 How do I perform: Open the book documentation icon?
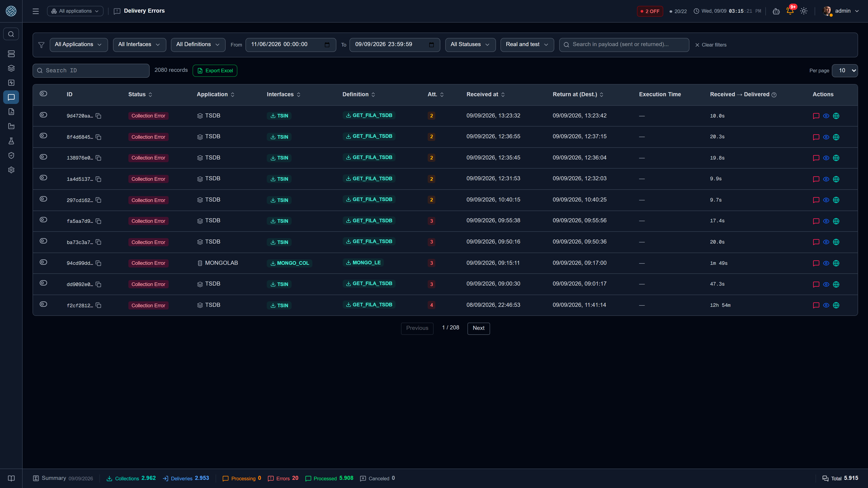11,478
